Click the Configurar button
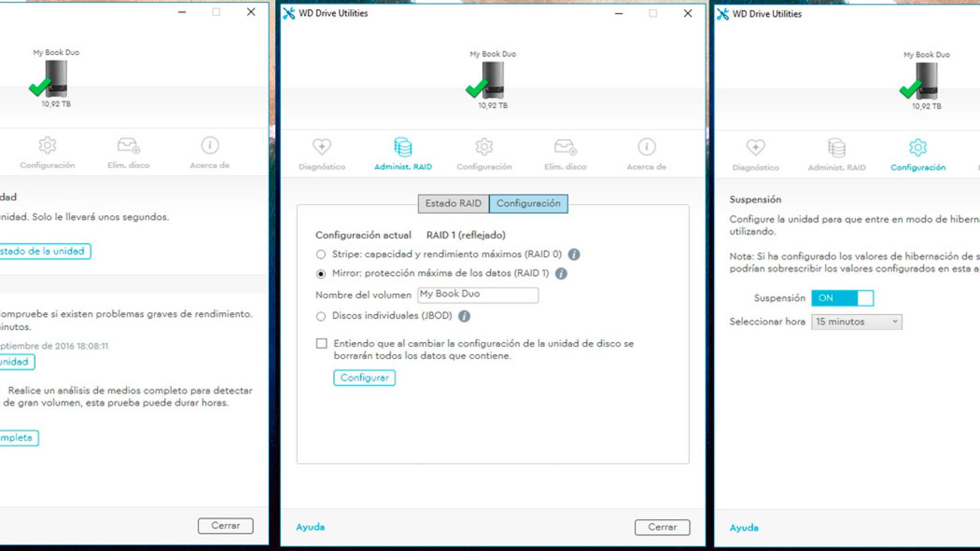Screen dimensions: 980x551 point(364,378)
